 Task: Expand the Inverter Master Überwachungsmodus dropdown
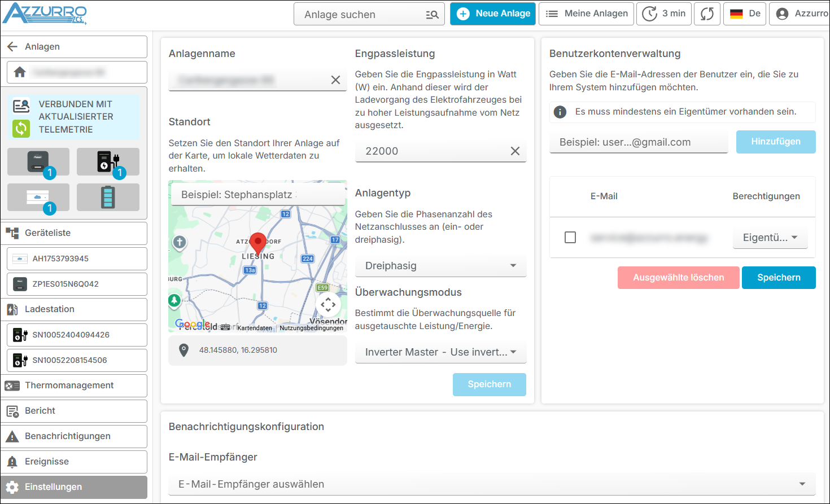tap(440, 352)
